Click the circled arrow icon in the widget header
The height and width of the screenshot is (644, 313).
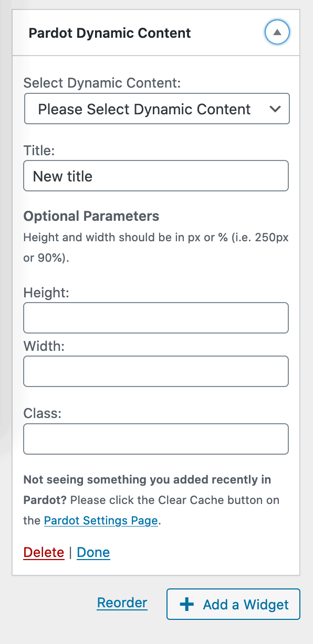coord(277,32)
